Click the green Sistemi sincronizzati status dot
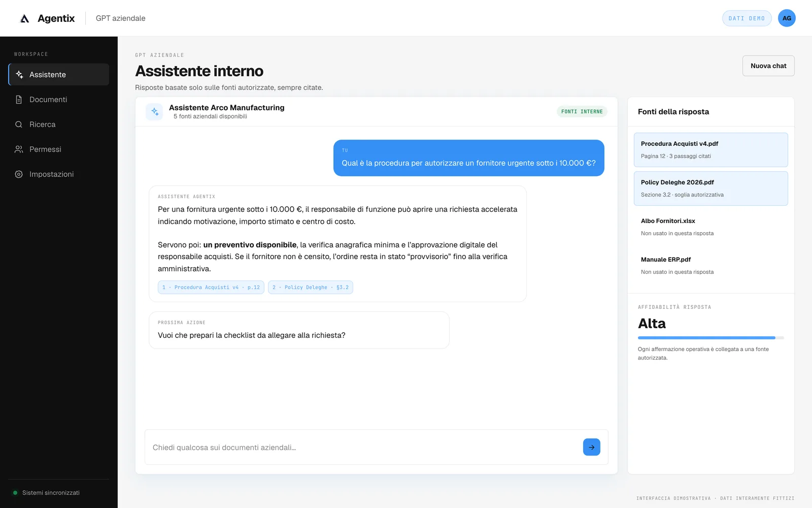Viewport: 812px width, 508px height. tap(15, 493)
